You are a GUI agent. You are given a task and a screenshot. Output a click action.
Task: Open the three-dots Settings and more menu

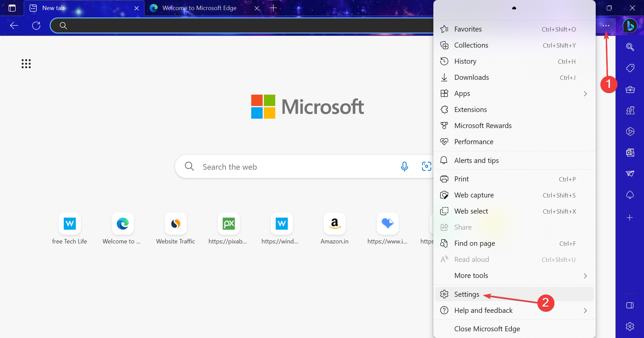[605, 25]
